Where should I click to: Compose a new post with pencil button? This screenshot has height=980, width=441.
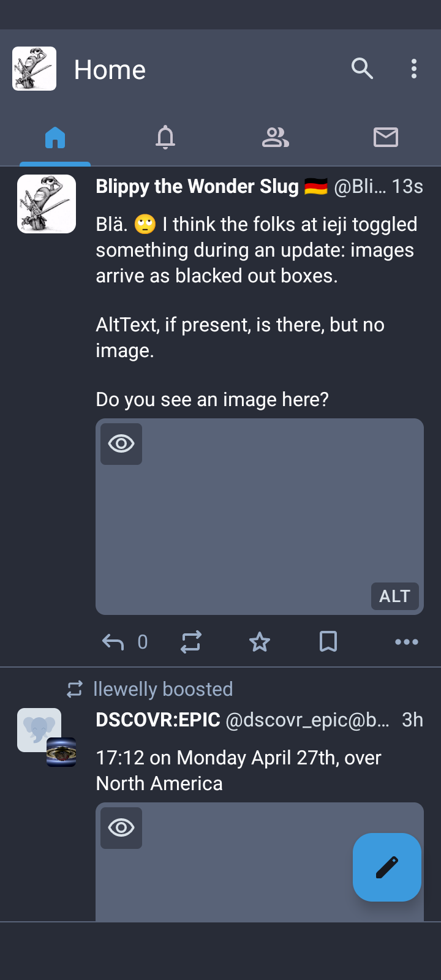coord(387,867)
